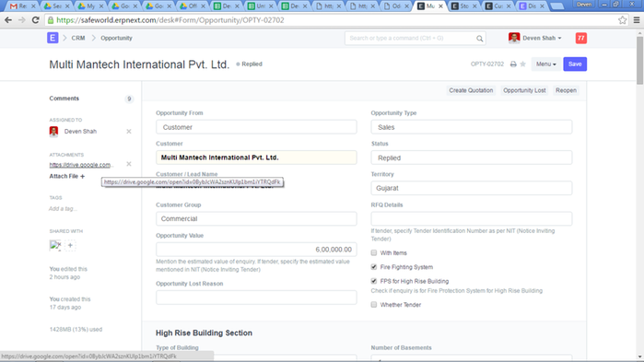Viewport: 644px width, 362px height.
Task: Open the drive.google.com attachment link
Action: coord(81,165)
